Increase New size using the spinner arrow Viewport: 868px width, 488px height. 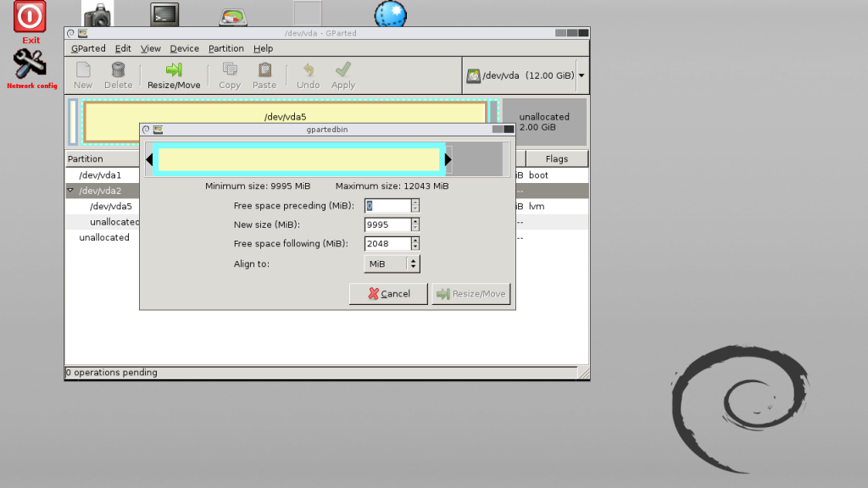pos(415,220)
